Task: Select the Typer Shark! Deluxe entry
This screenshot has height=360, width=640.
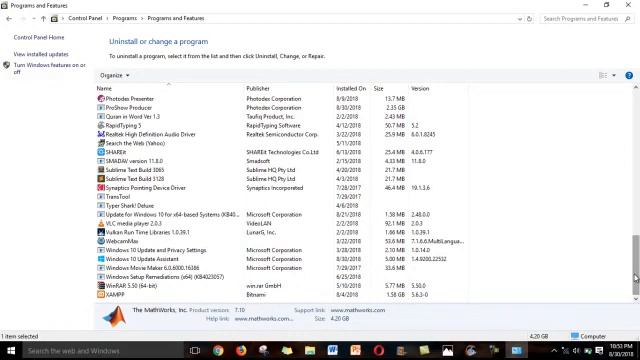Action: (282, 206)
